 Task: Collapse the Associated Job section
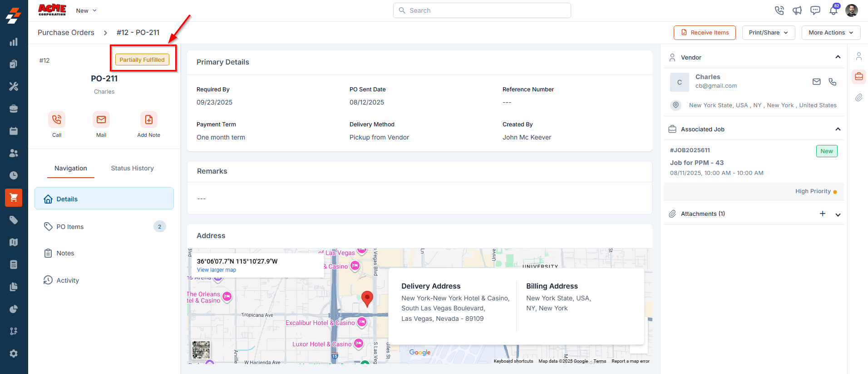838,129
